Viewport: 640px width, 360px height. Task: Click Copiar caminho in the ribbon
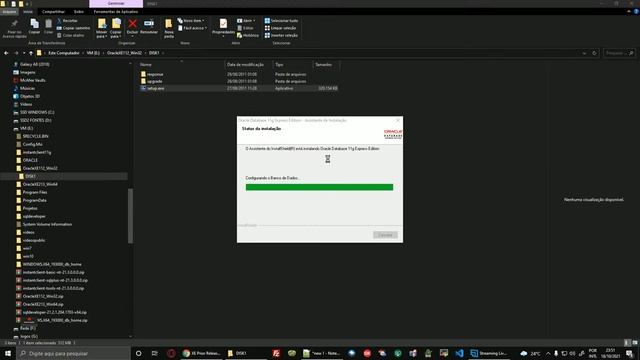pos(73,28)
